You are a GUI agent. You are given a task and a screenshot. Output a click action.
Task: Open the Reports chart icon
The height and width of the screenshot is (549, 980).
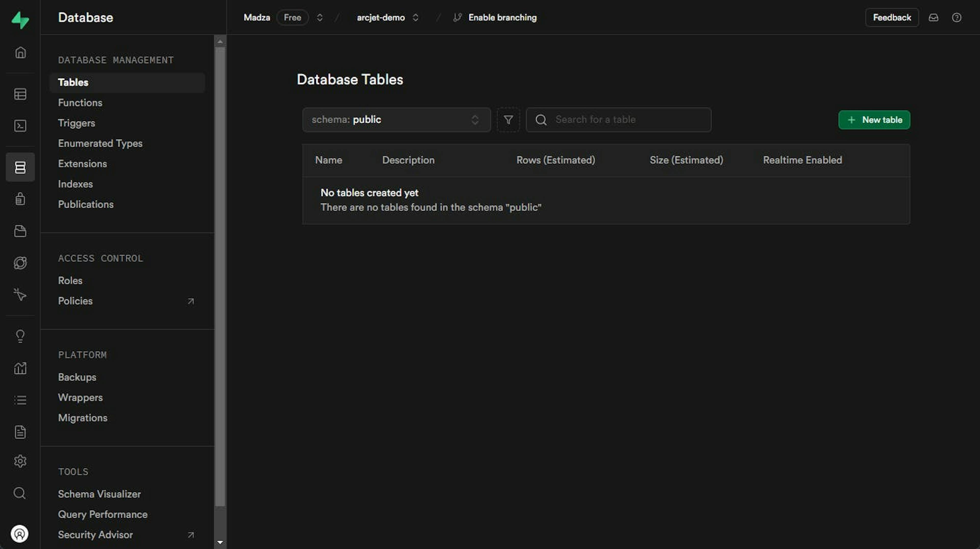[x=20, y=368]
